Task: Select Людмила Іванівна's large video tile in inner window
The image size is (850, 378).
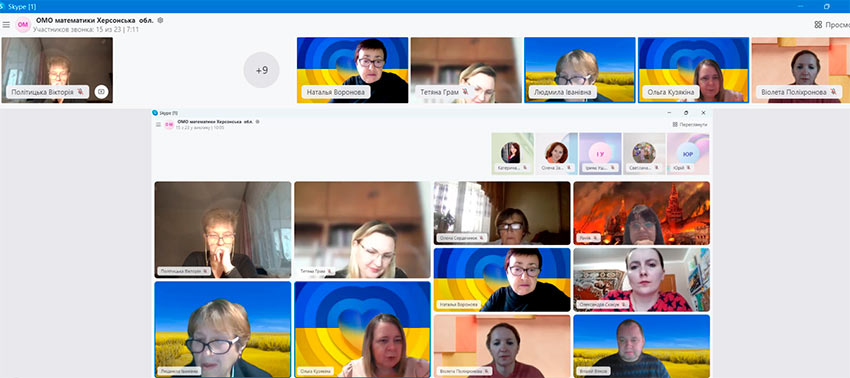Action: [223, 329]
